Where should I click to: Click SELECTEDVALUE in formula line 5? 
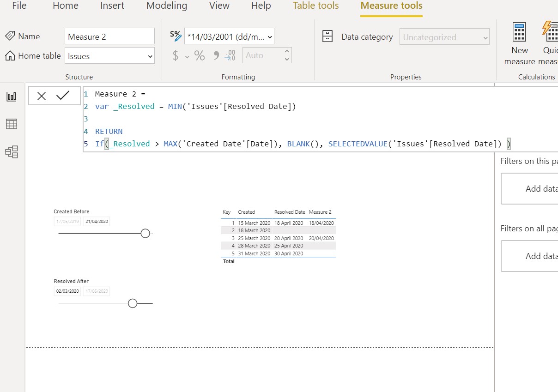(x=358, y=144)
